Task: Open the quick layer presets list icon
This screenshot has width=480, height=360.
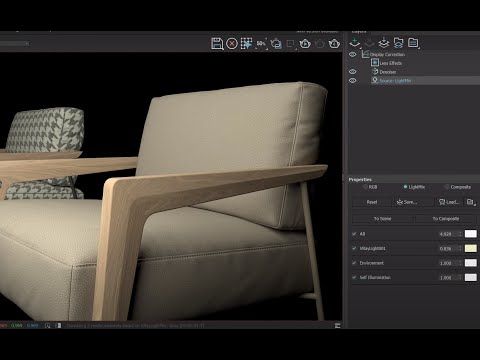Action: click(x=413, y=43)
